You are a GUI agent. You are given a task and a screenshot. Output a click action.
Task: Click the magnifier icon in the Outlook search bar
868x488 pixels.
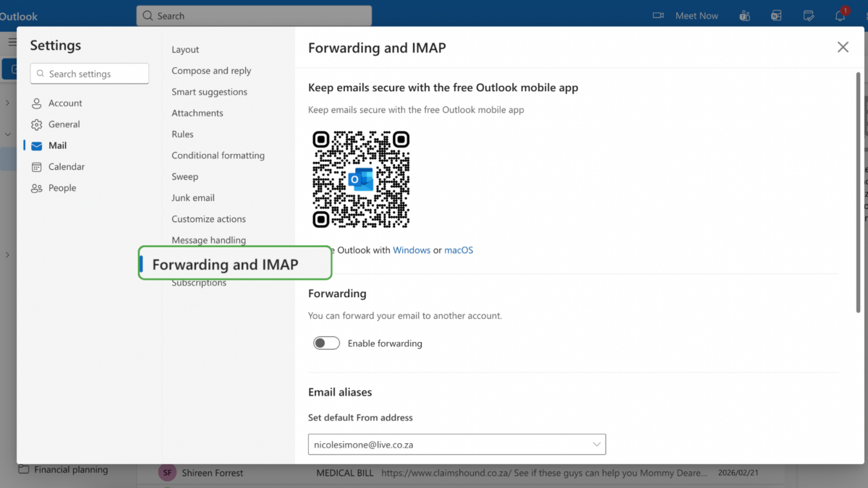(x=148, y=16)
